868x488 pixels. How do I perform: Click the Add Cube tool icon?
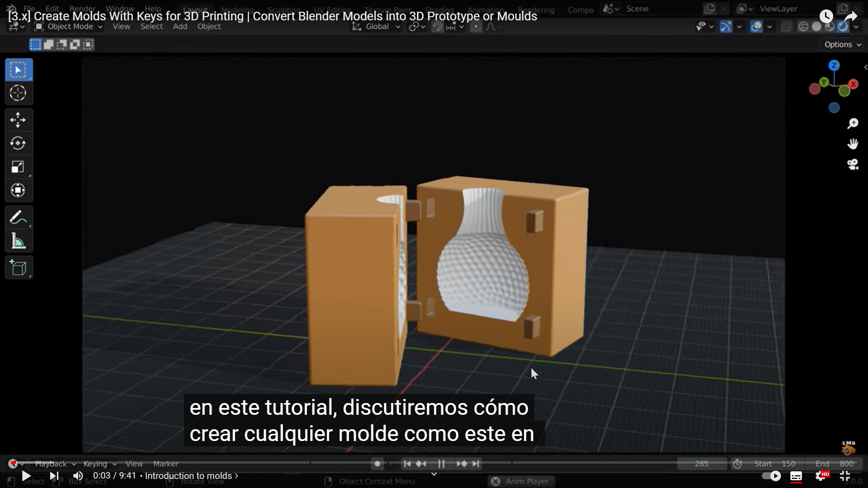[x=18, y=268]
